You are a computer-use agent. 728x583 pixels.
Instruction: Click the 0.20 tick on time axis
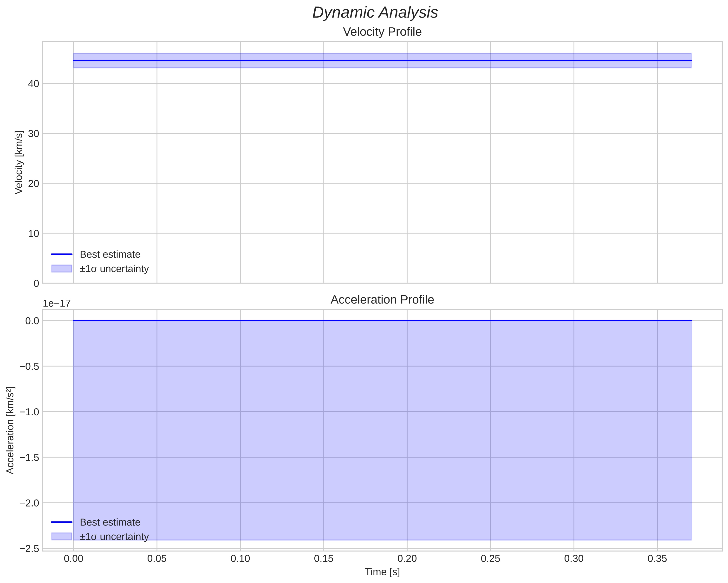[x=407, y=559]
